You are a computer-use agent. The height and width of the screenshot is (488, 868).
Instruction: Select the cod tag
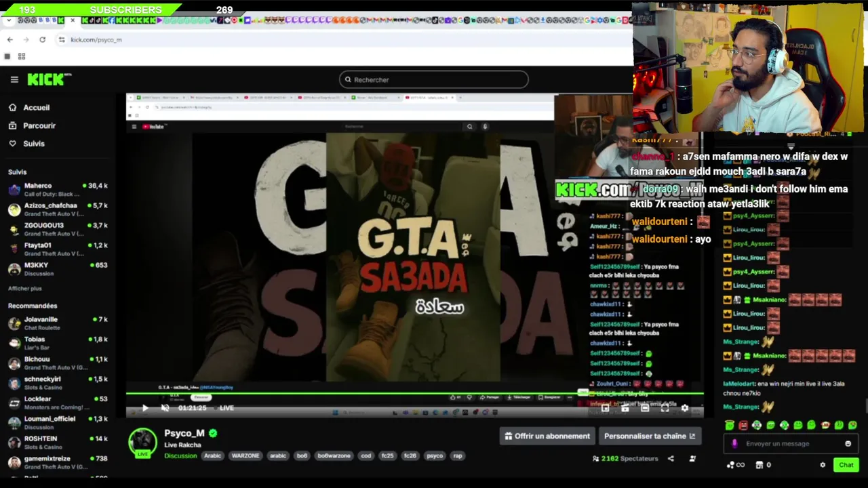click(x=366, y=455)
